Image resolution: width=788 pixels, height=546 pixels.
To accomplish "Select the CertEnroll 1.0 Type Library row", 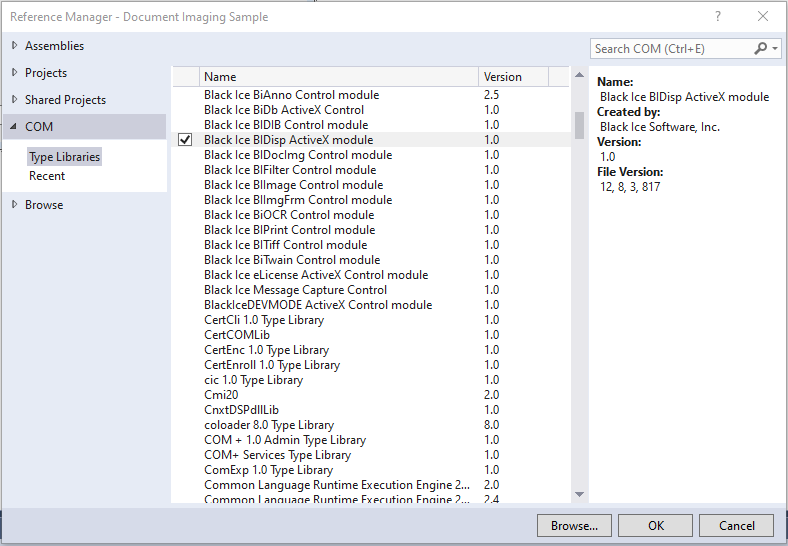I will (272, 365).
